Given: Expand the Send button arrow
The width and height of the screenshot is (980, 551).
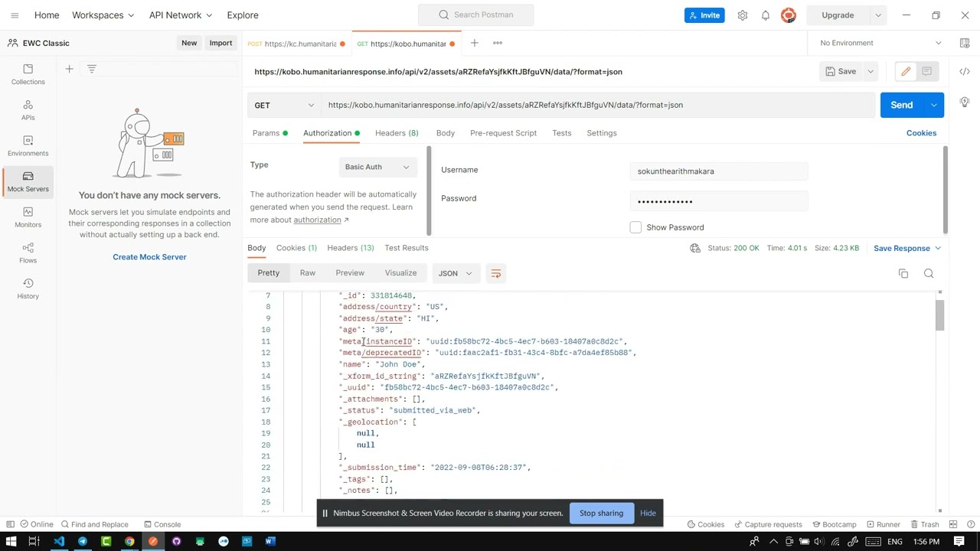Looking at the screenshot, I should pyautogui.click(x=934, y=105).
